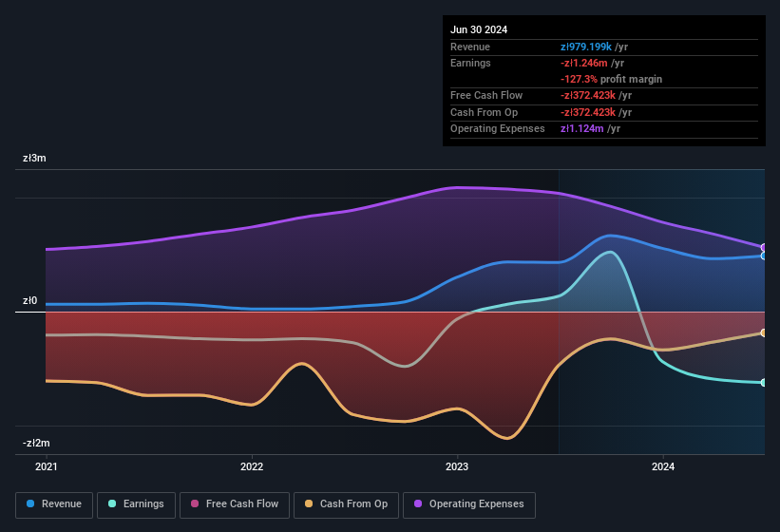The height and width of the screenshot is (532, 780).
Task: Click the blue Revenue endpoint marker
Action: (x=764, y=256)
